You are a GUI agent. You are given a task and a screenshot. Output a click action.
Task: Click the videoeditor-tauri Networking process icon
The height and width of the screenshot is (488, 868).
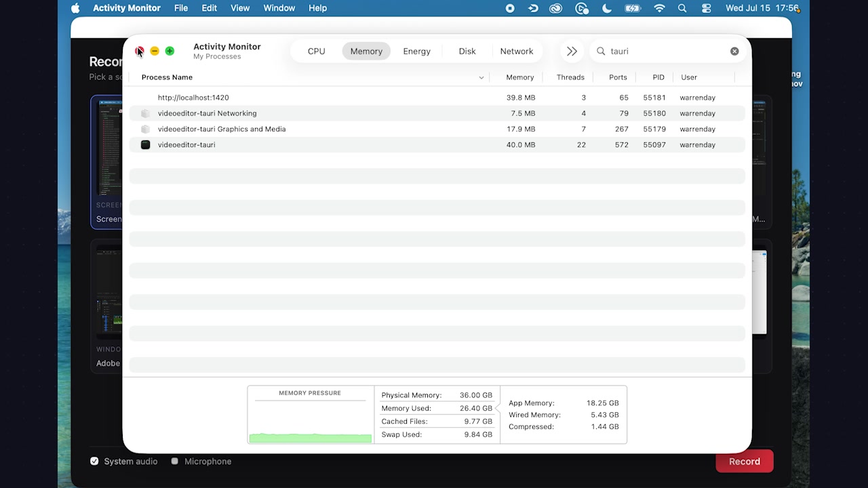[145, 113]
